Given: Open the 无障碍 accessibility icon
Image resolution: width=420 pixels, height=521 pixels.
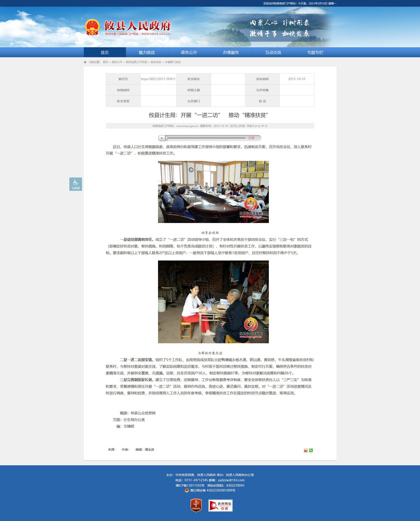Looking at the screenshot, I should (76, 184).
